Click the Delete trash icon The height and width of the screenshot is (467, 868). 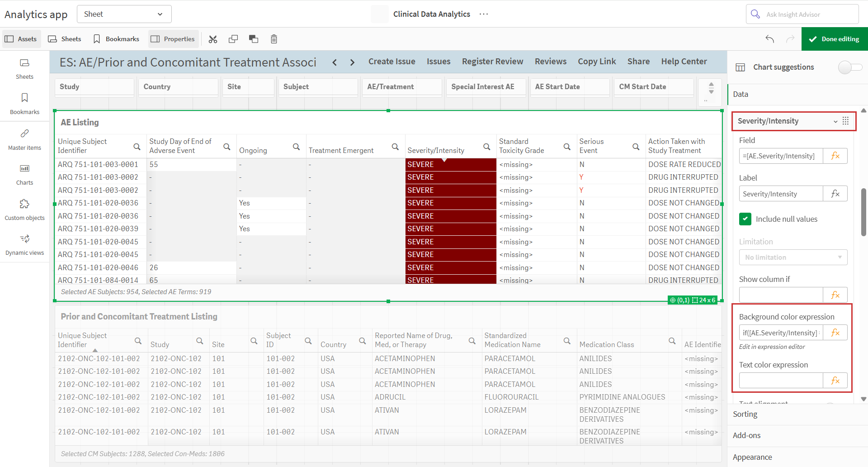[274, 39]
